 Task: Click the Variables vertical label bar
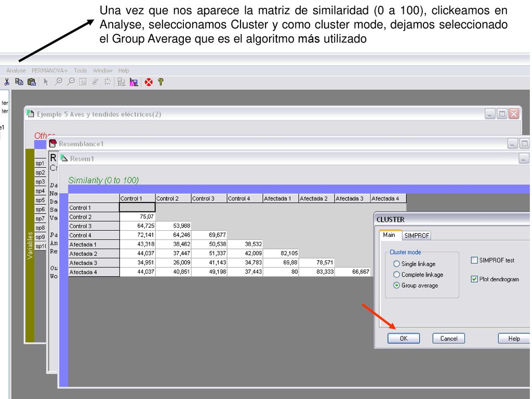pos(30,245)
